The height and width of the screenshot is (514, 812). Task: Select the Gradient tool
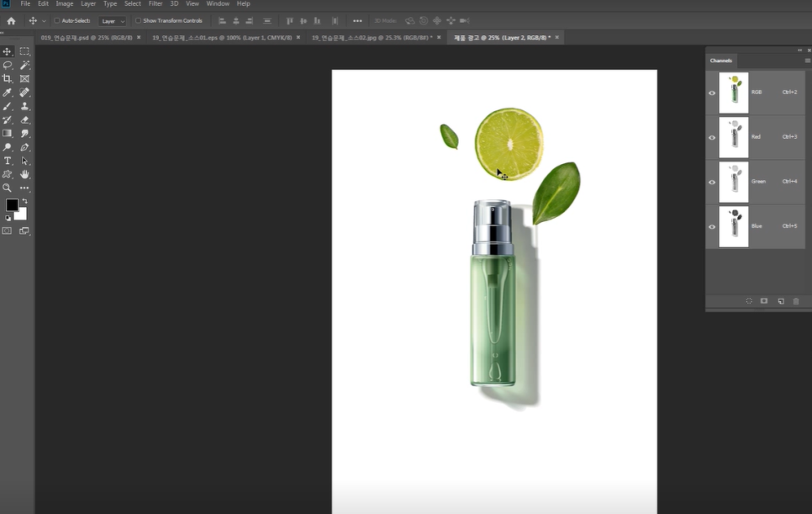coord(8,133)
